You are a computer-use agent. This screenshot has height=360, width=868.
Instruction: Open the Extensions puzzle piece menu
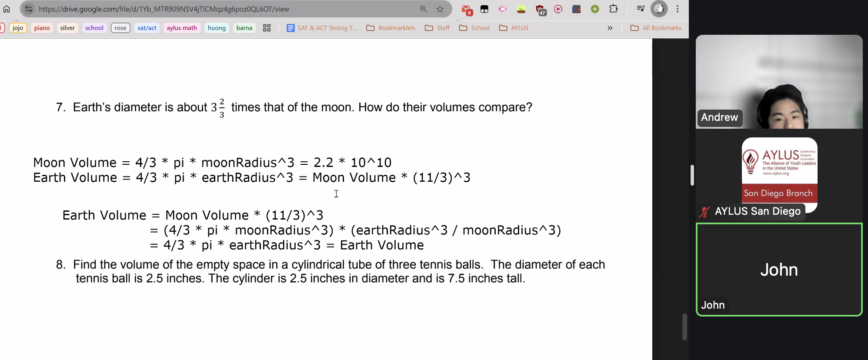pyautogui.click(x=614, y=9)
